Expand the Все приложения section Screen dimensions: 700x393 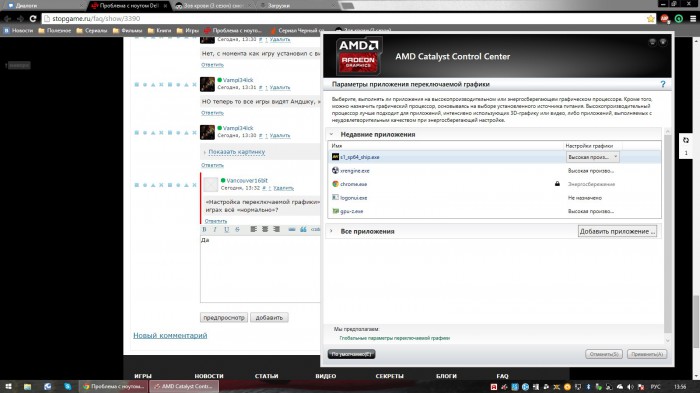coord(331,231)
